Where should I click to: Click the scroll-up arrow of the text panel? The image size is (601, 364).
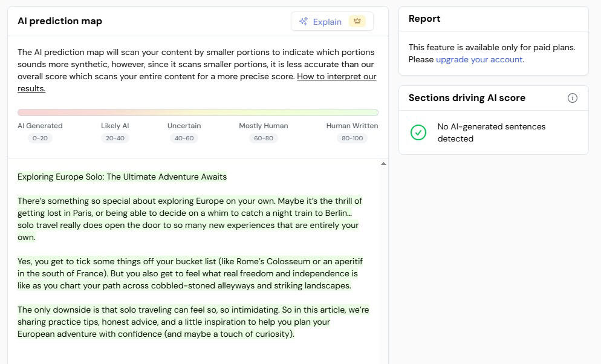coord(383,164)
